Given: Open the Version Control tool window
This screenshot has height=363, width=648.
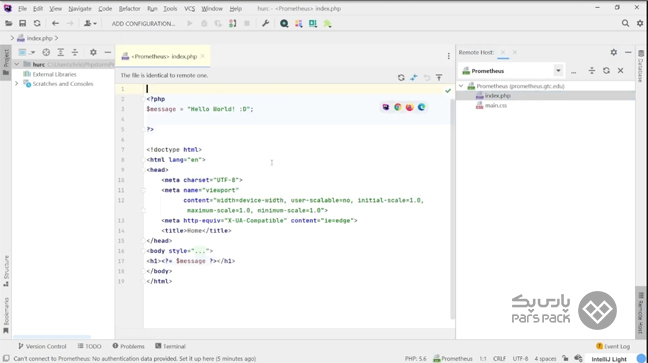Looking at the screenshot, I should click(42, 346).
